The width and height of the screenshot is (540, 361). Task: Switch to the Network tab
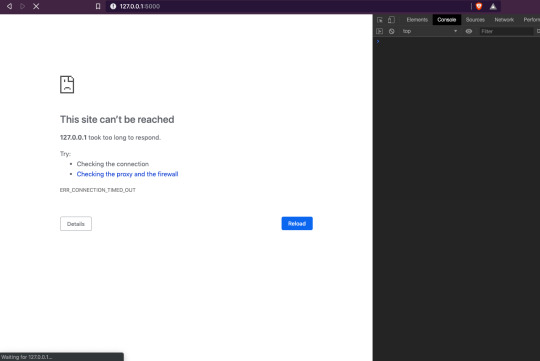(x=504, y=20)
